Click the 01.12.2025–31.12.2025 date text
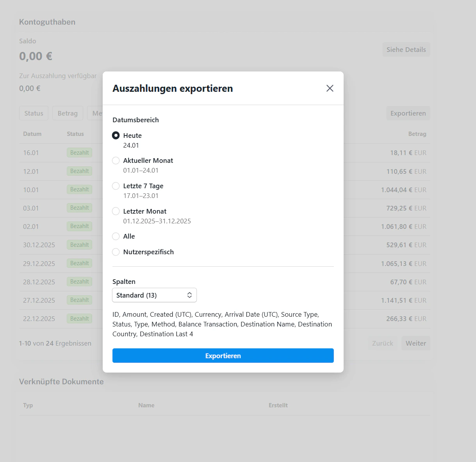The width and height of the screenshot is (476, 462). point(157,221)
